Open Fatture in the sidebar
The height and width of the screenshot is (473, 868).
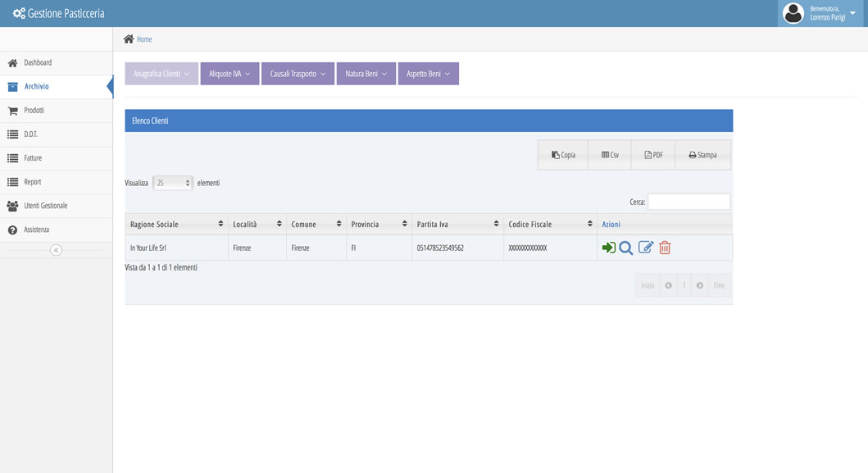pos(33,158)
